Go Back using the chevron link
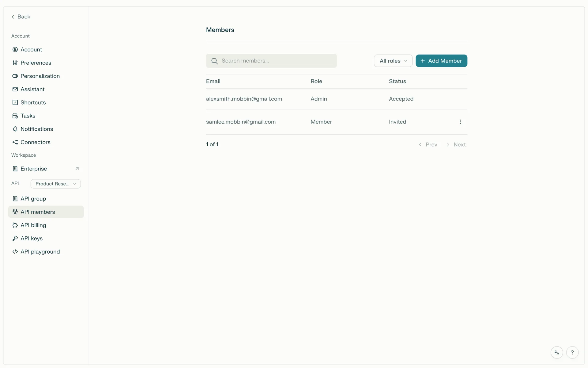Viewport: 588px width, 368px height. pos(21,17)
